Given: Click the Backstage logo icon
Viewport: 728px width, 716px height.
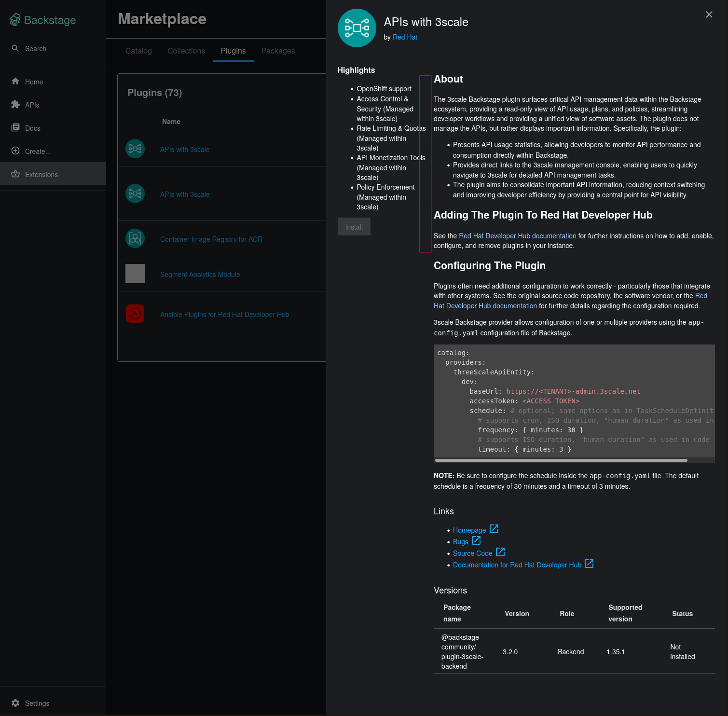Looking at the screenshot, I should [15, 19].
